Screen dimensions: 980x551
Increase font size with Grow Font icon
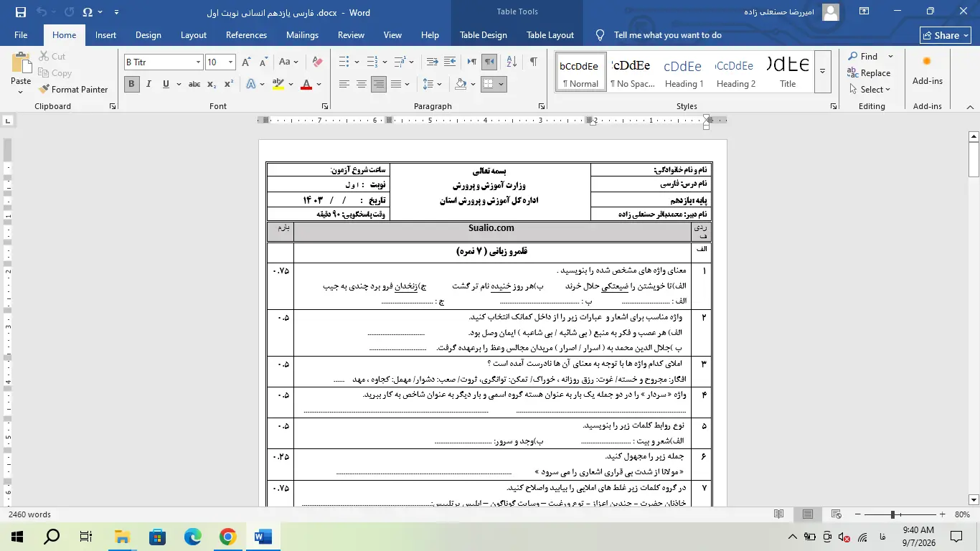click(x=246, y=62)
